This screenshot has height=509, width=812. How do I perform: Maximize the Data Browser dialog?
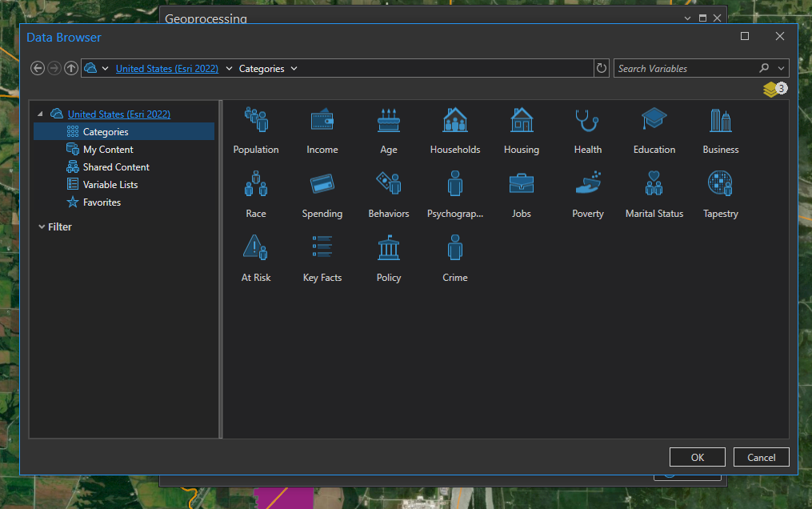tap(745, 36)
